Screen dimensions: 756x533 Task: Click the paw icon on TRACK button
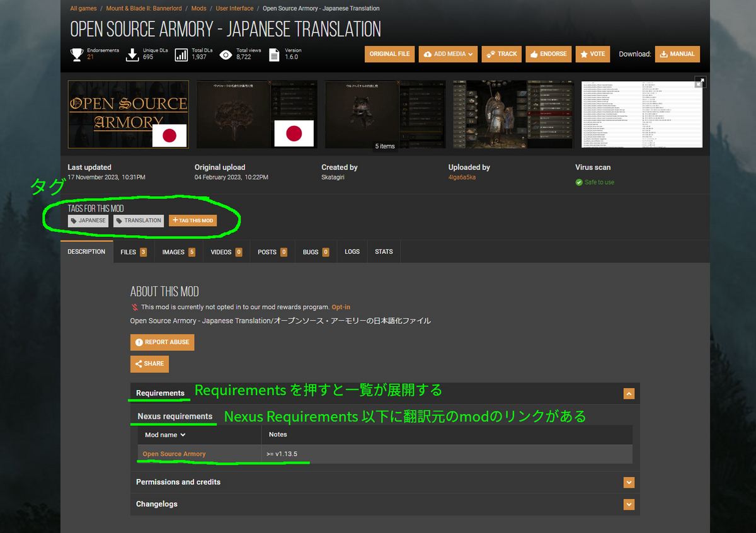(x=490, y=54)
